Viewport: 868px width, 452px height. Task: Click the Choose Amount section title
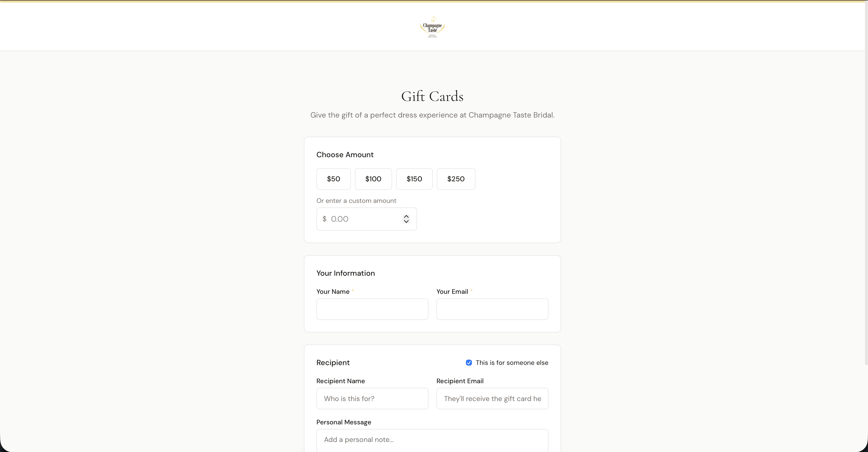345,155
